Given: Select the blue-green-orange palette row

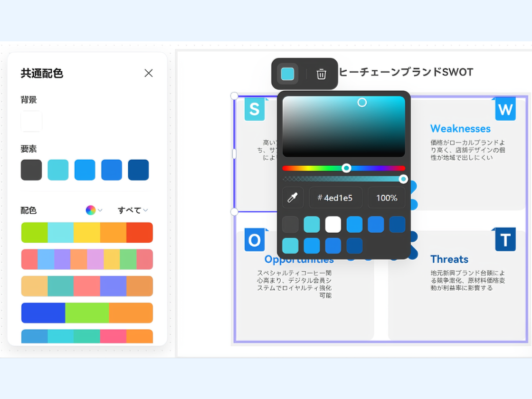Looking at the screenshot, I should (87, 313).
